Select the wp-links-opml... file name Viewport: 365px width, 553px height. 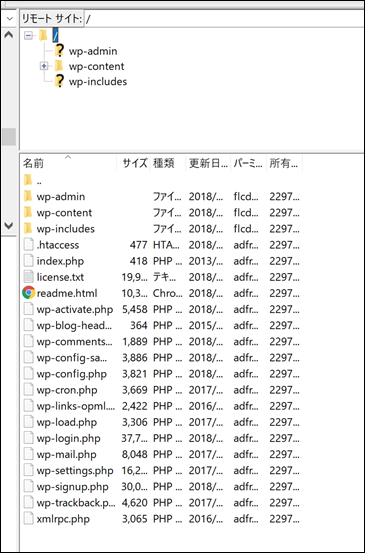(x=76, y=406)
